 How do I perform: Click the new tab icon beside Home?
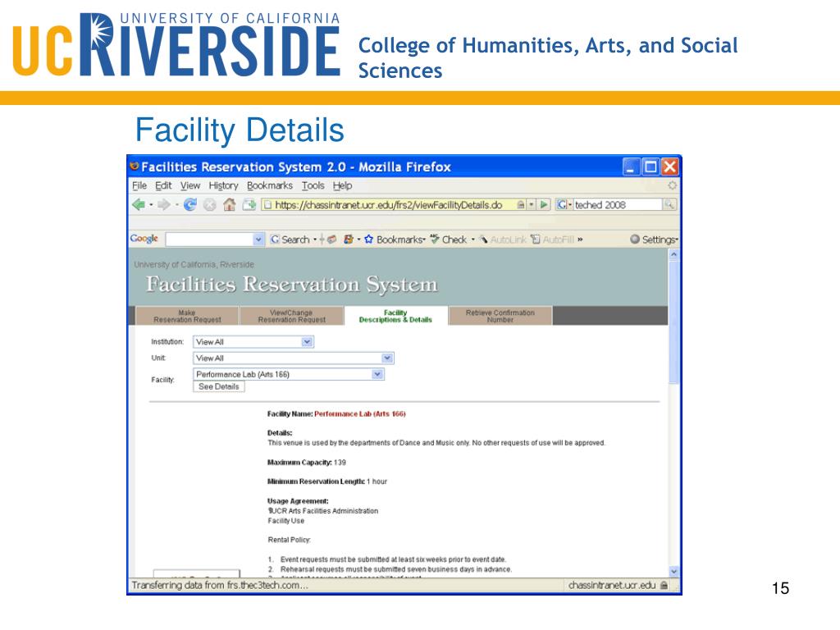tap(249, 204)
